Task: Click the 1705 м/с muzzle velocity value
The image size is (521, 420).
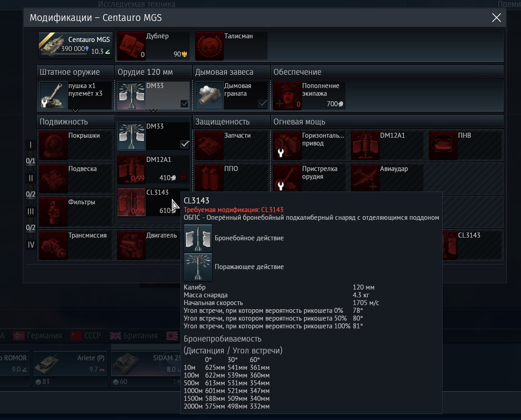Action: point(366,303)
